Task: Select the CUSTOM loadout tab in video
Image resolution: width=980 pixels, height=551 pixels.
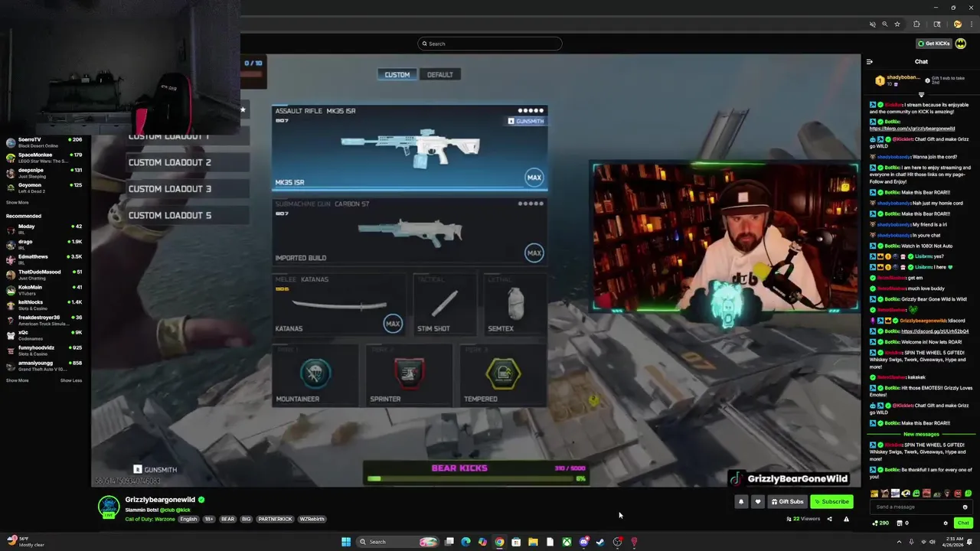Action: 397,74
